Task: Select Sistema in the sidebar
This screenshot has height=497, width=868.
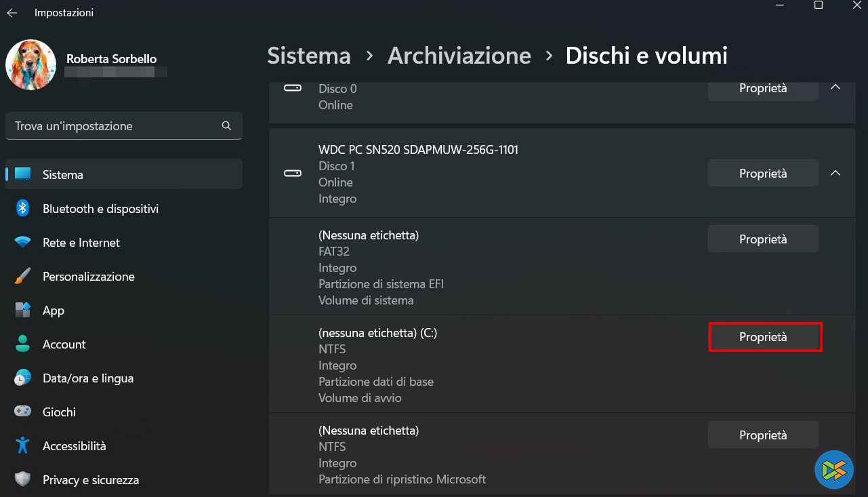Action: point(62,175)
